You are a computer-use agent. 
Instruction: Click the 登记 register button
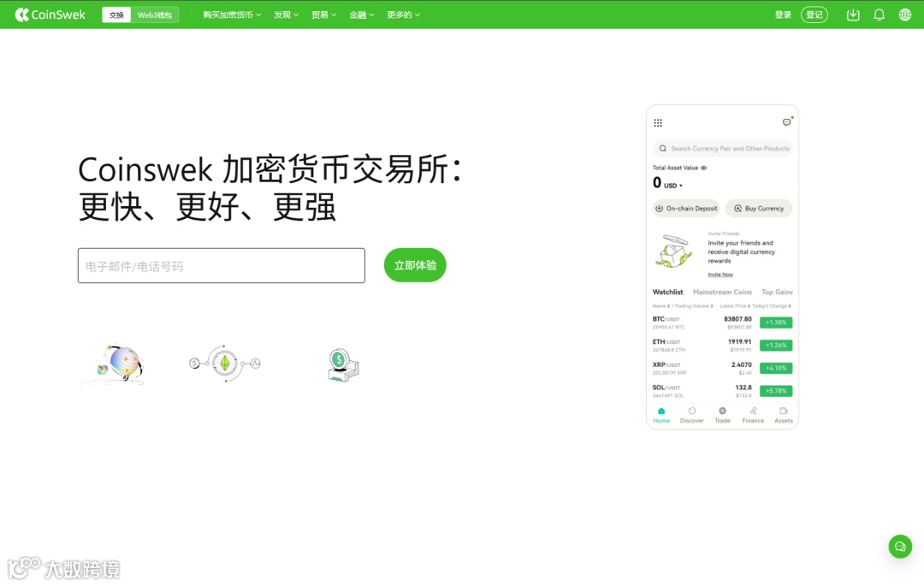coord(814,15)
